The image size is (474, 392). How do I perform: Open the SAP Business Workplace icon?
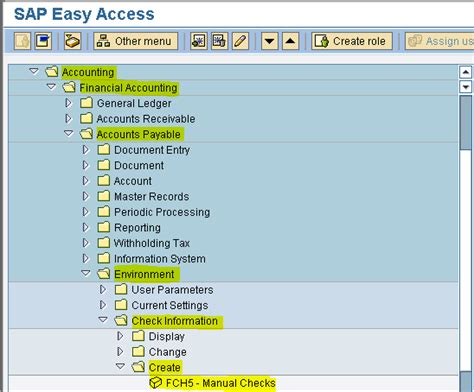72,41
